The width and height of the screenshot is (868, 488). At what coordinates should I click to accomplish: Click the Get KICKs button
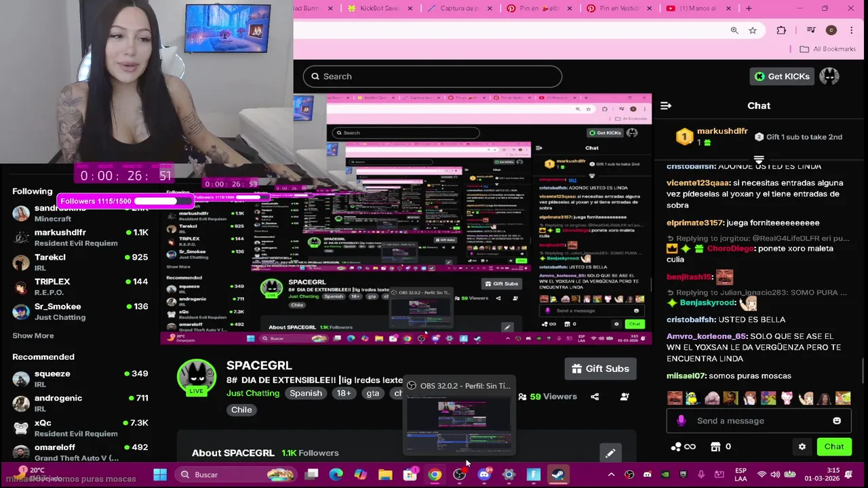click(x=781, y=77)
